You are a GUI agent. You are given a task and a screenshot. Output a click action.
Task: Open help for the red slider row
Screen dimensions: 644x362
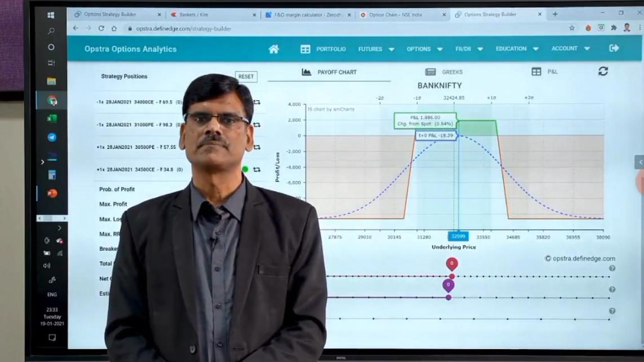(x=612, y=268)
